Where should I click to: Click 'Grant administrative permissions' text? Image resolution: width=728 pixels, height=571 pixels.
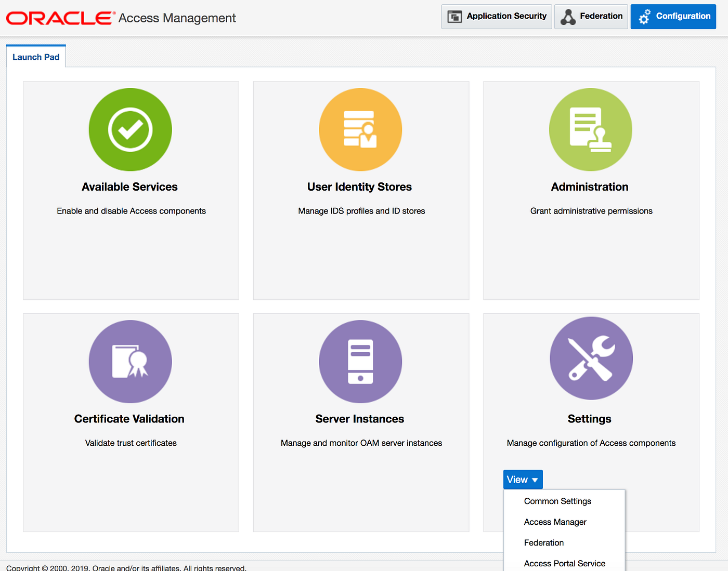pyautogui.click(x=591, y=211)
